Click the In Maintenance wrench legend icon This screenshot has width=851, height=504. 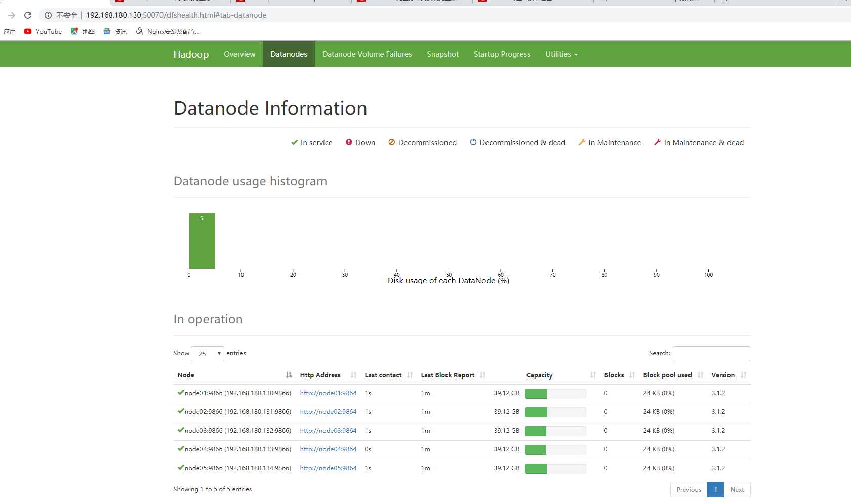coord(582,142)
